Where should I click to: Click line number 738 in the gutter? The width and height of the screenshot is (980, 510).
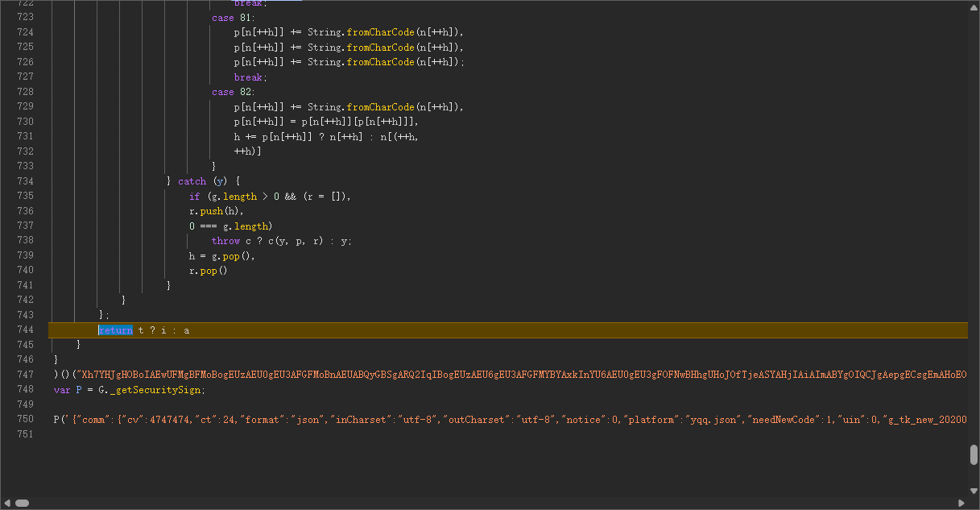[25, 240]
